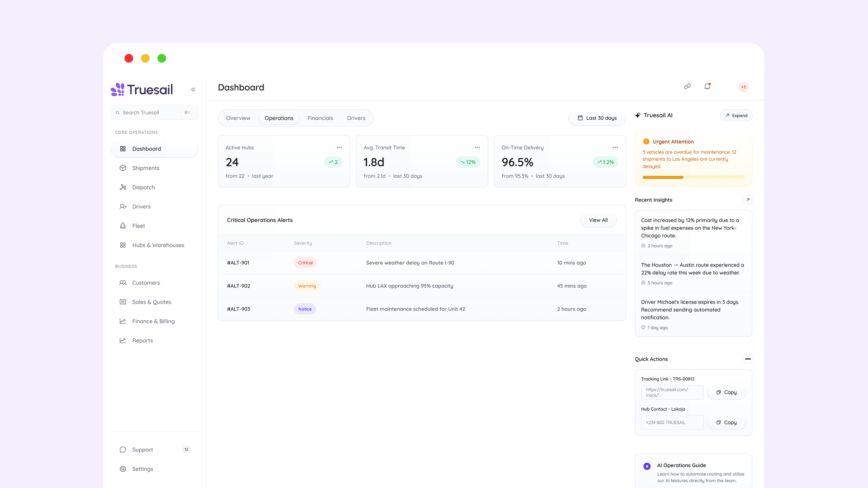Open the Last 30 days date selector
Viewport: 868px width, 488px height.
coord(597,118)
